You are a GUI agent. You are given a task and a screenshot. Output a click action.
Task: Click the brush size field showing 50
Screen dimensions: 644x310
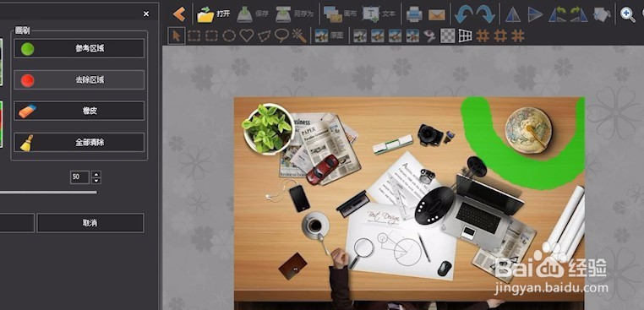point(79,177)
